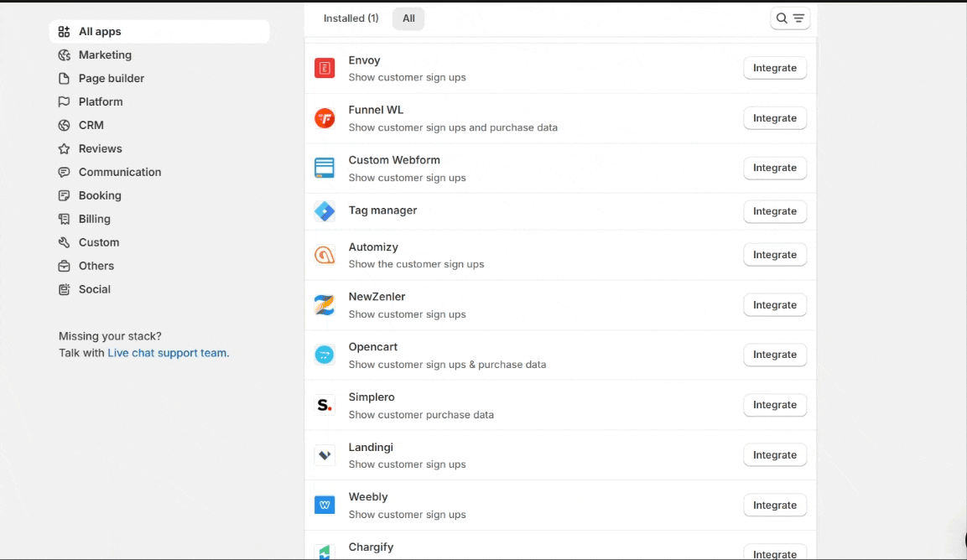Click the Tag manager app name
Screen dimensions: 967x560
(383, 210)
